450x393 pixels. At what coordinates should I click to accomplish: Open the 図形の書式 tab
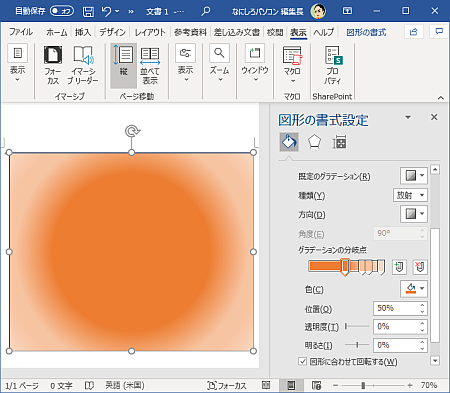coord(366,32)
